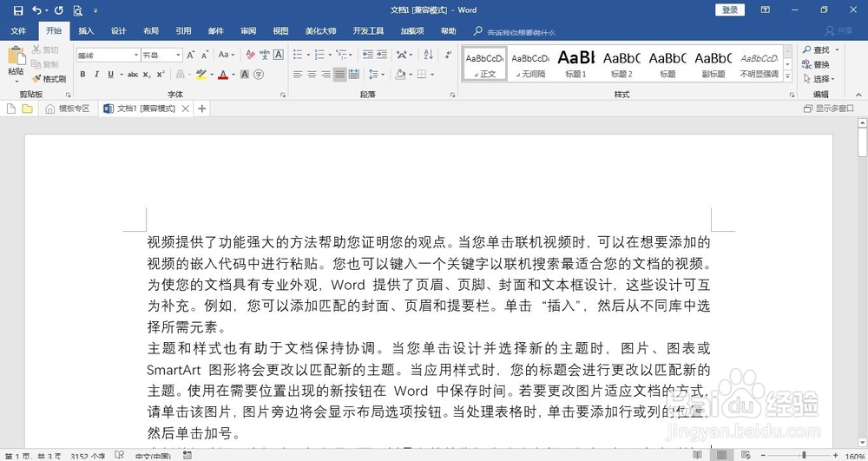Expand the numbered list dropdown arrow

point(330,55)
